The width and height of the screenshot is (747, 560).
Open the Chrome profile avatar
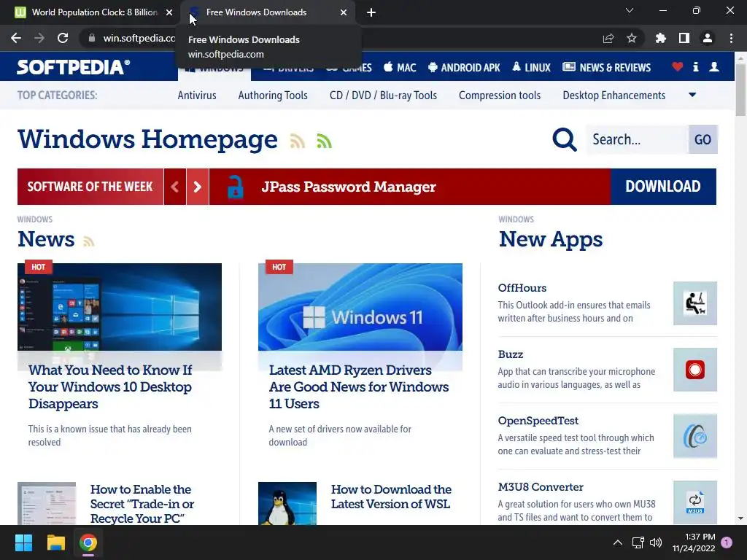[x=708, y=38]
